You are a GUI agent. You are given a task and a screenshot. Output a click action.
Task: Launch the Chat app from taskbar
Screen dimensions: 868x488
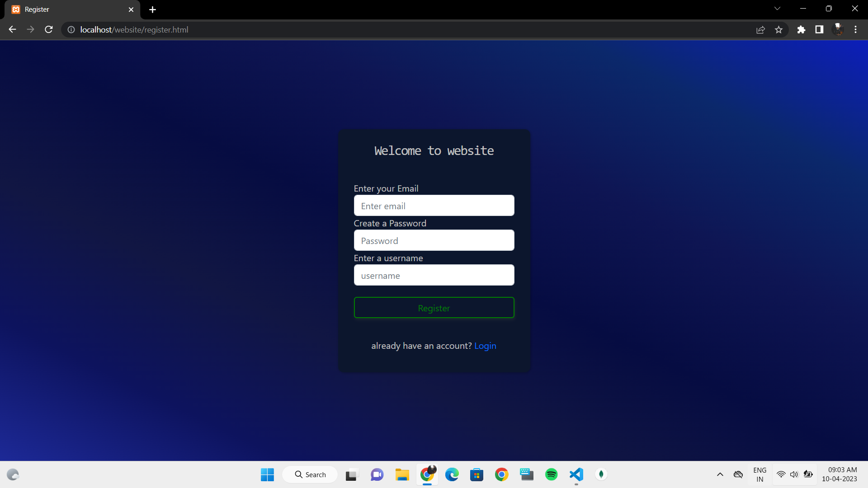[x=377, y=474]
